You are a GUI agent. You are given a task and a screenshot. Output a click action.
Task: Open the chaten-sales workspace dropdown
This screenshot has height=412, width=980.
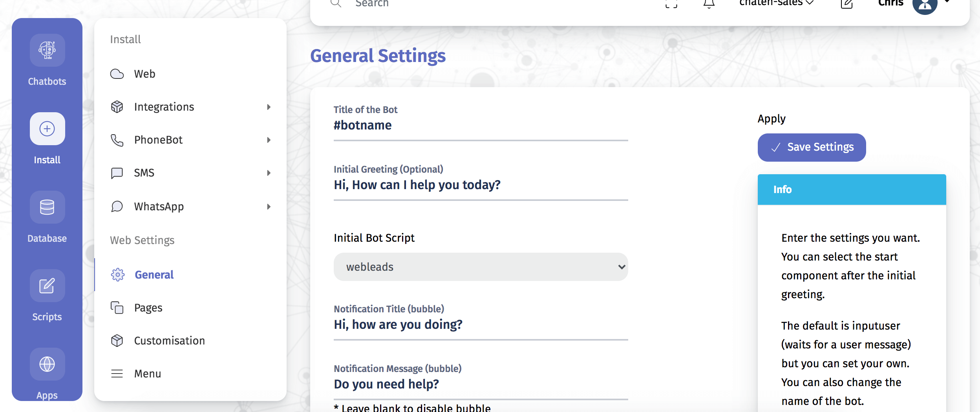(x=775, y=3)
